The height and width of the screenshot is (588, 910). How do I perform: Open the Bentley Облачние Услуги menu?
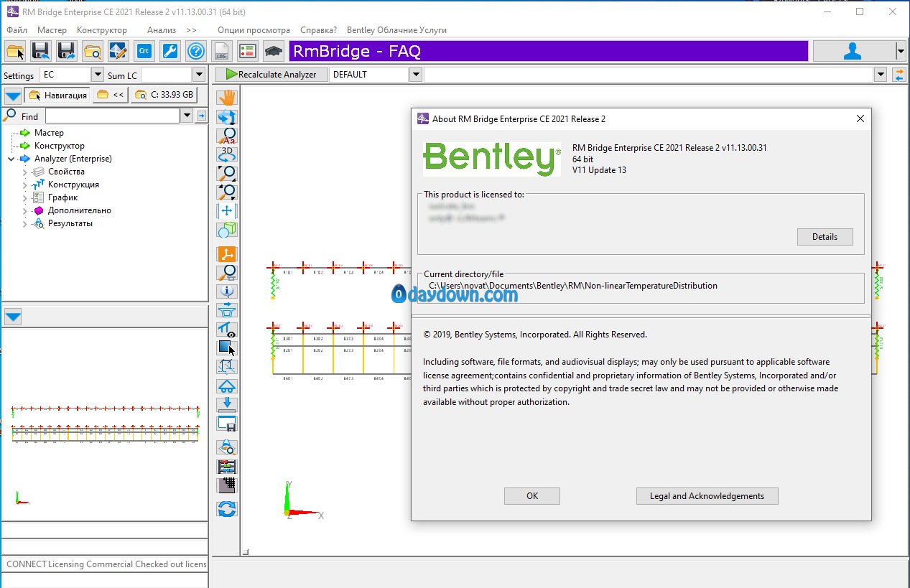coord(396,30)
